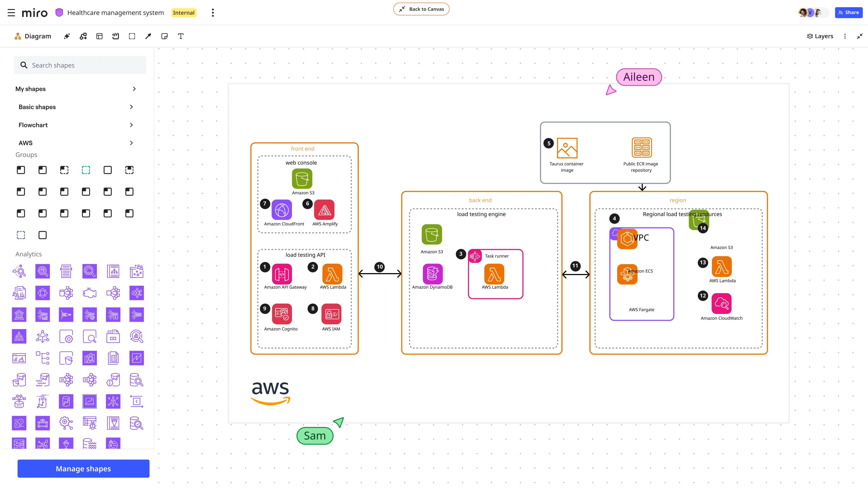Select the frame selection tool
The image size is (868, 488).
click(132, 36)
